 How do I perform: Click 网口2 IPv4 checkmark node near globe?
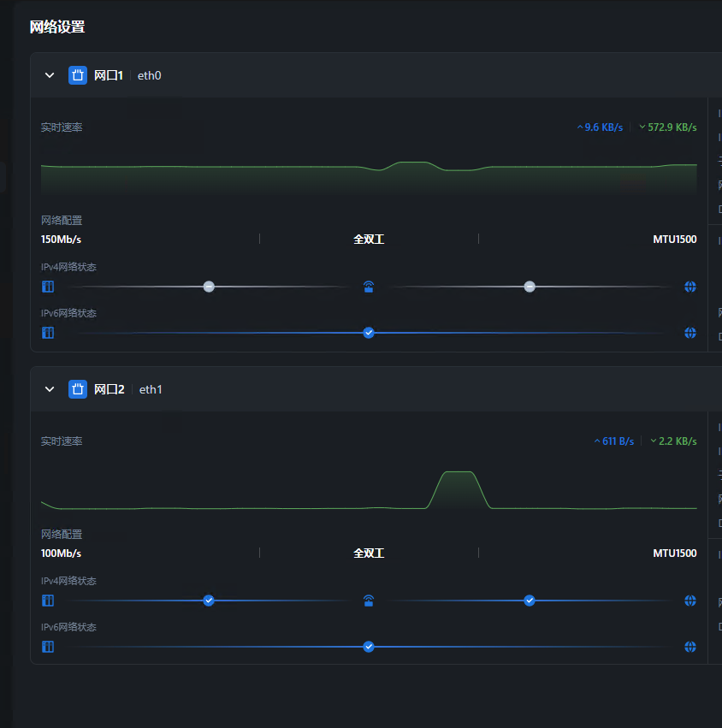point(530,601)
